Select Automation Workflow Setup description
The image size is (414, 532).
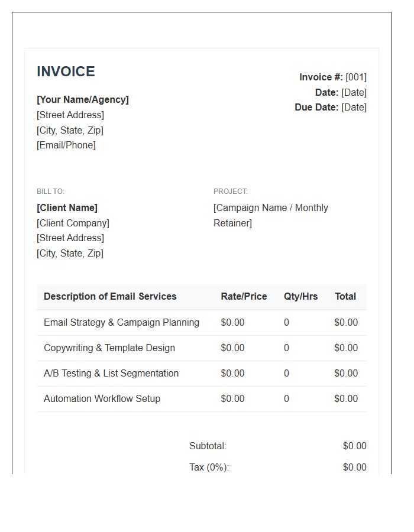[x=102, y=398]
